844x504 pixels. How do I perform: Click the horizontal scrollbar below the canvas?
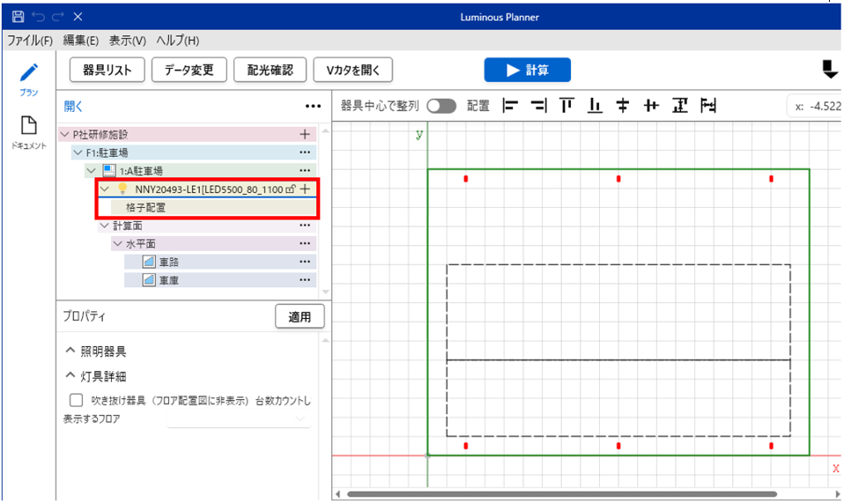562,494
